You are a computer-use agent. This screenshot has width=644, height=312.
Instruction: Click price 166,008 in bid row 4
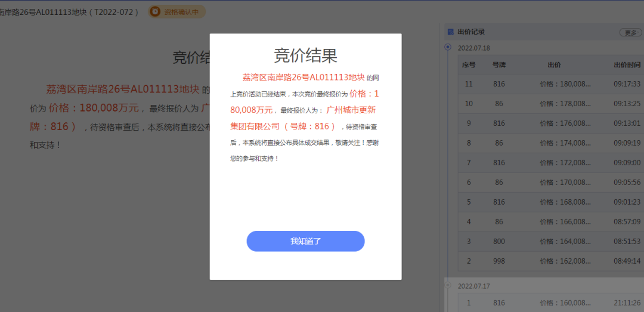pyautogui.click(x=565, y=222)
